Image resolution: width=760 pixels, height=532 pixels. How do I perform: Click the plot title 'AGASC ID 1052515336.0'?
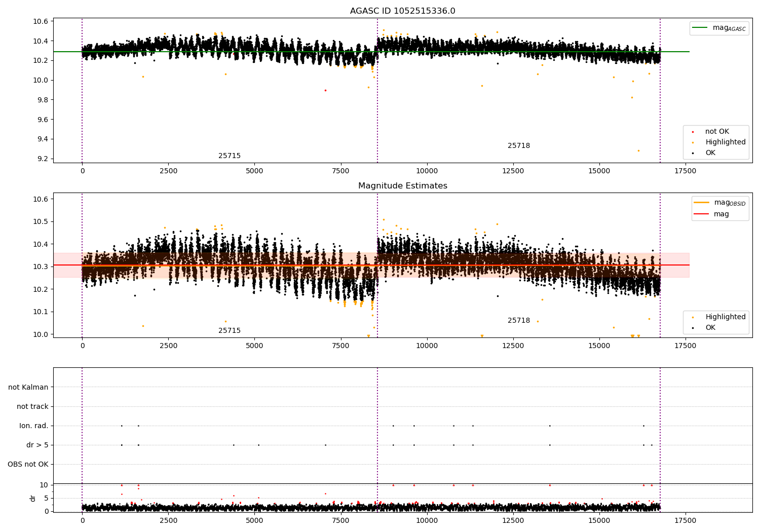(x=402, y=11)
